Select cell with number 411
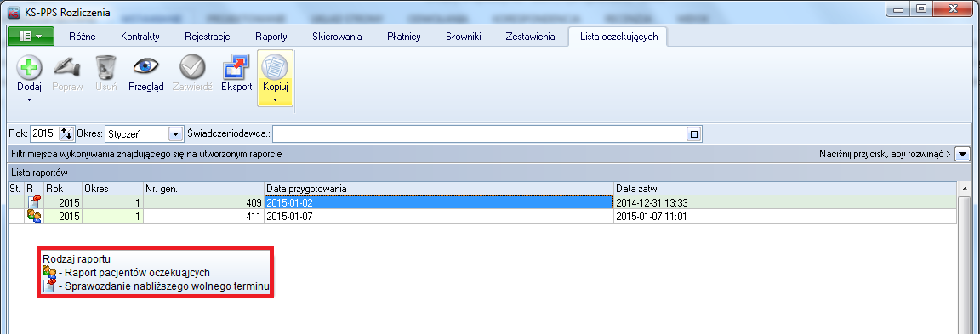 coord(204,216)
